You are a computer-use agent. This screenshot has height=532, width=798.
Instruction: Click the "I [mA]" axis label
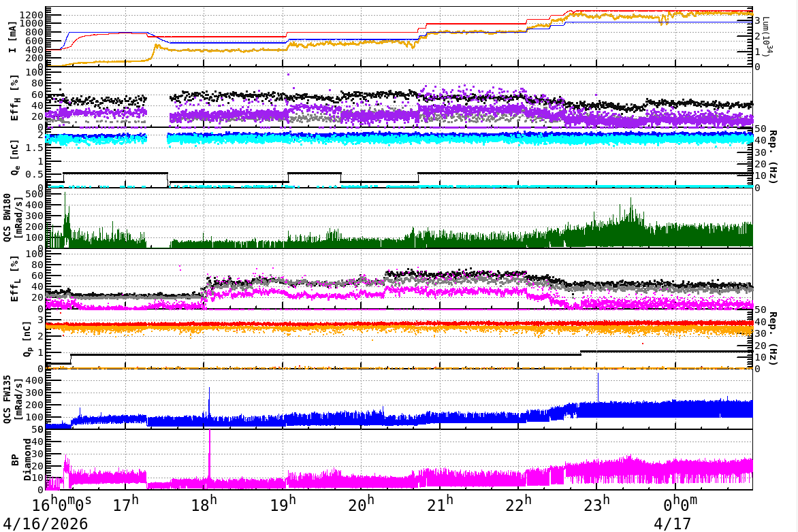click(x=12, y=37)
